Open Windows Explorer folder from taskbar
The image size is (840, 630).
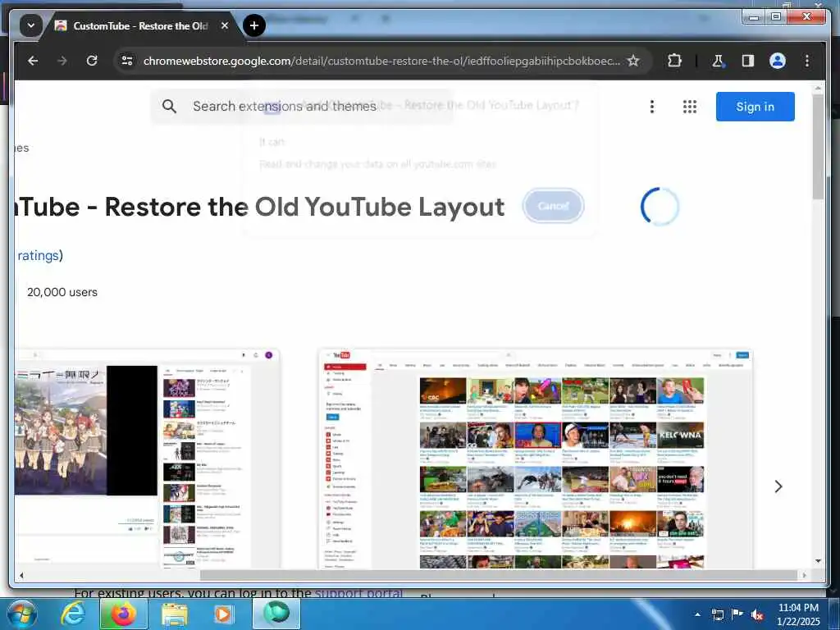tap(174, 614)
